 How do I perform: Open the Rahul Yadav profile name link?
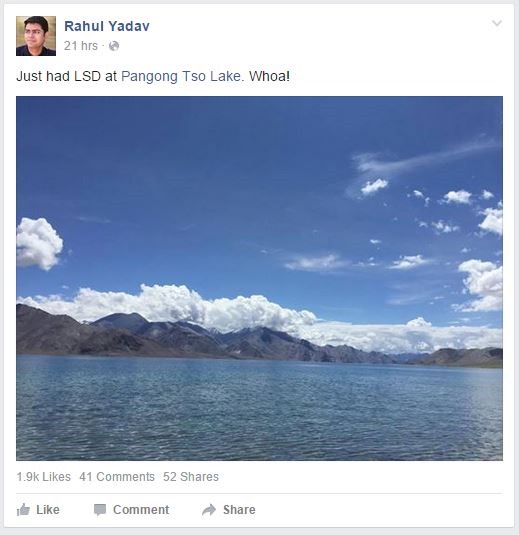[x=107, y=26]
